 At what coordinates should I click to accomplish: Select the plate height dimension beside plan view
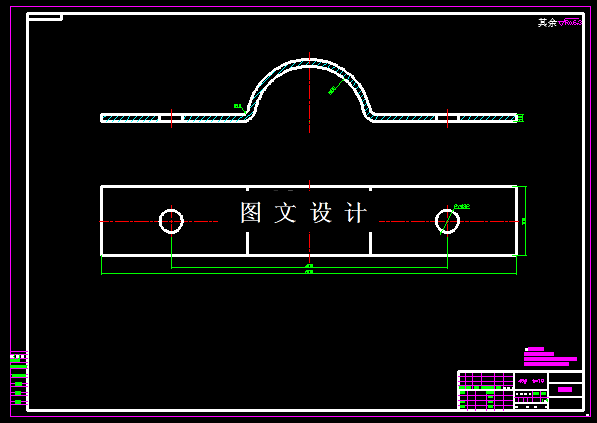pyautogui.click(x=524, y=221)
